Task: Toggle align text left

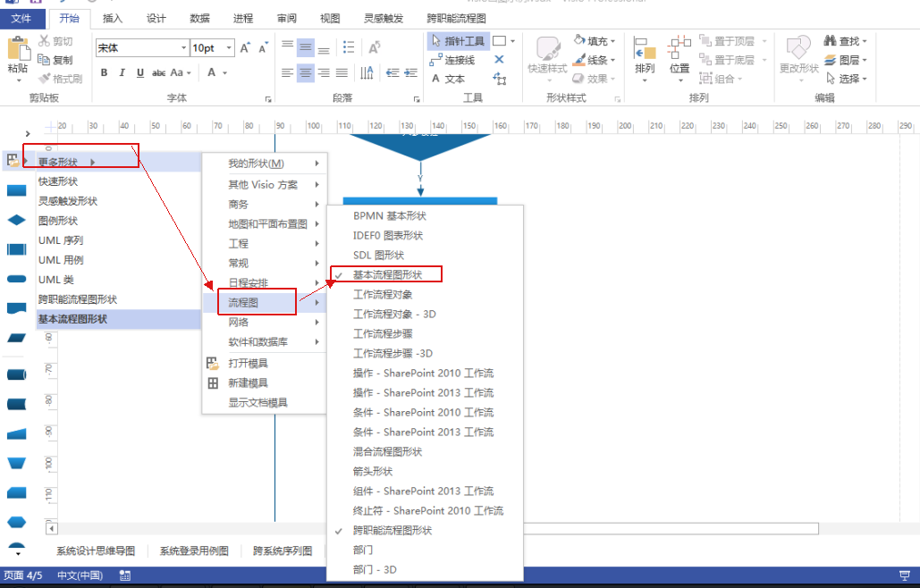Action: [288, 72]
